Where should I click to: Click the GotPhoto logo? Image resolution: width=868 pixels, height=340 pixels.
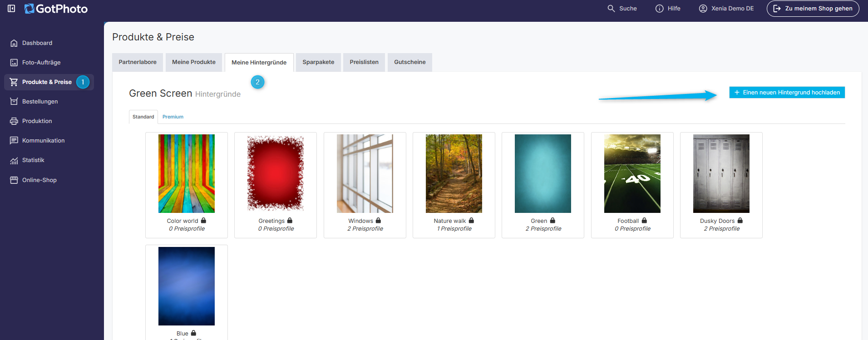(x=56, y=9)
